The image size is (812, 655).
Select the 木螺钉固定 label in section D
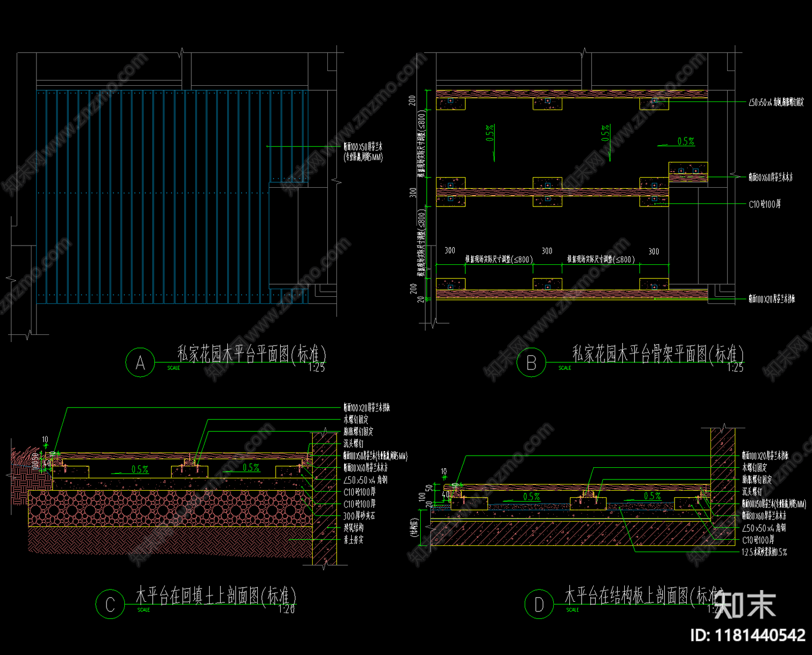(x=755, y=468)
